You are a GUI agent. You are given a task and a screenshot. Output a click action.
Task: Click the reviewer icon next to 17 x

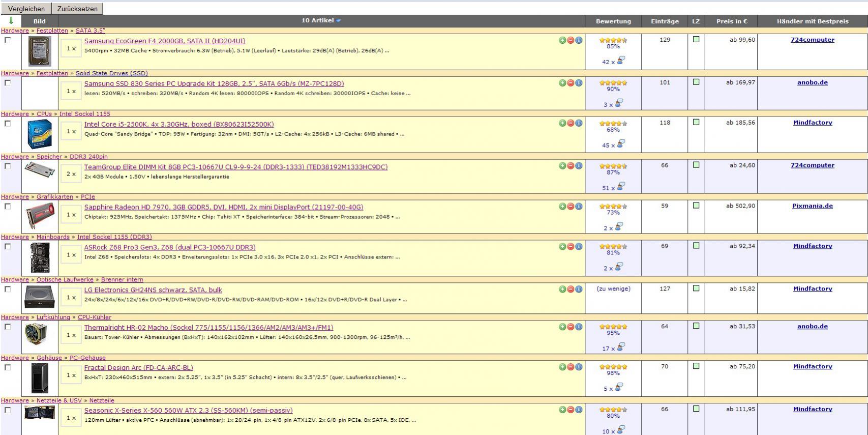(x=620, y=347)
